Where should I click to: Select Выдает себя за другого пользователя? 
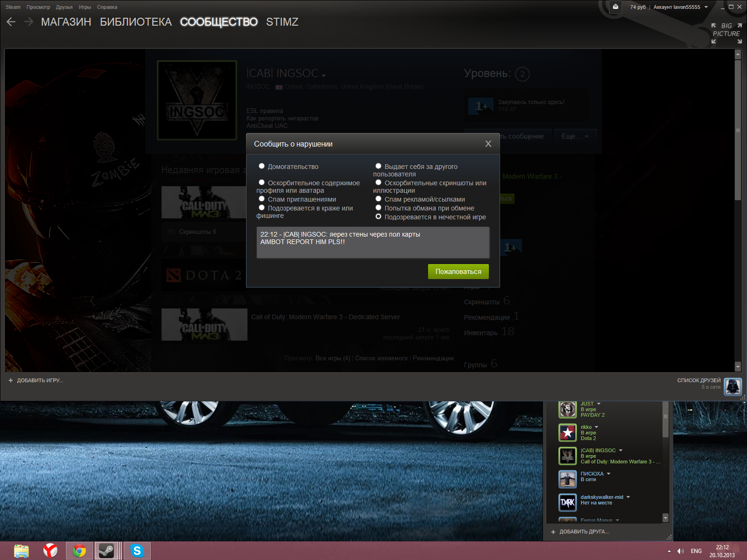pyautogui.click(x=379, y=166)
